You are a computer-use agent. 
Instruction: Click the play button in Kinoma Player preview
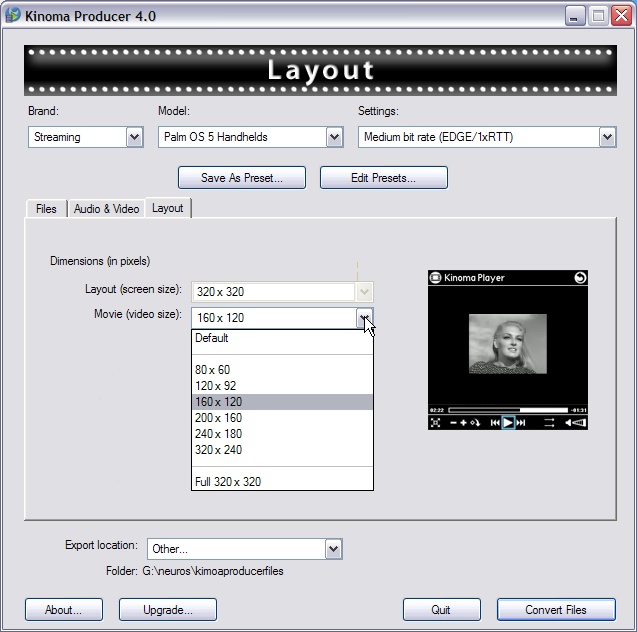click(508, 423)
